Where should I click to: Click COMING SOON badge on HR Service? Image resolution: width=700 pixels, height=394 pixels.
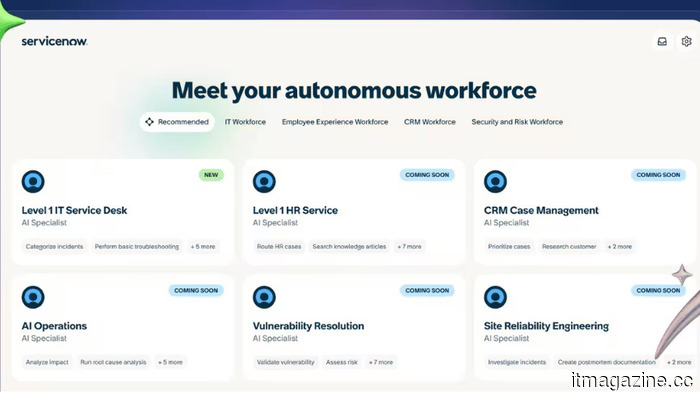pos(427,175)
